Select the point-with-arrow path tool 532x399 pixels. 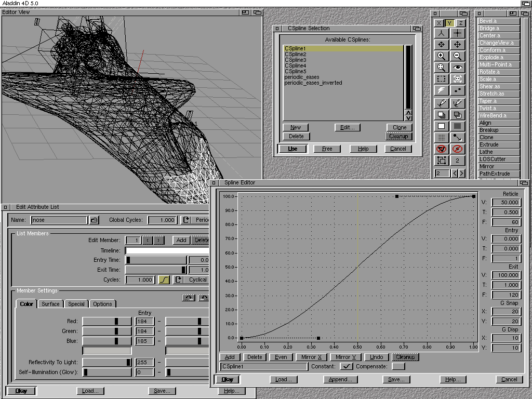tap(457, 138)
